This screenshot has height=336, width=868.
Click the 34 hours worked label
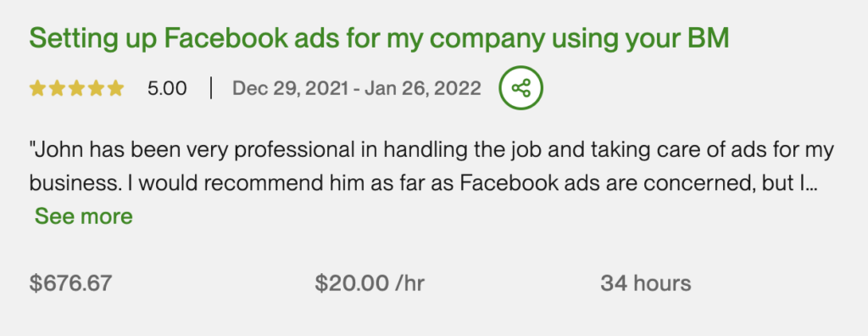click(645, 283)
